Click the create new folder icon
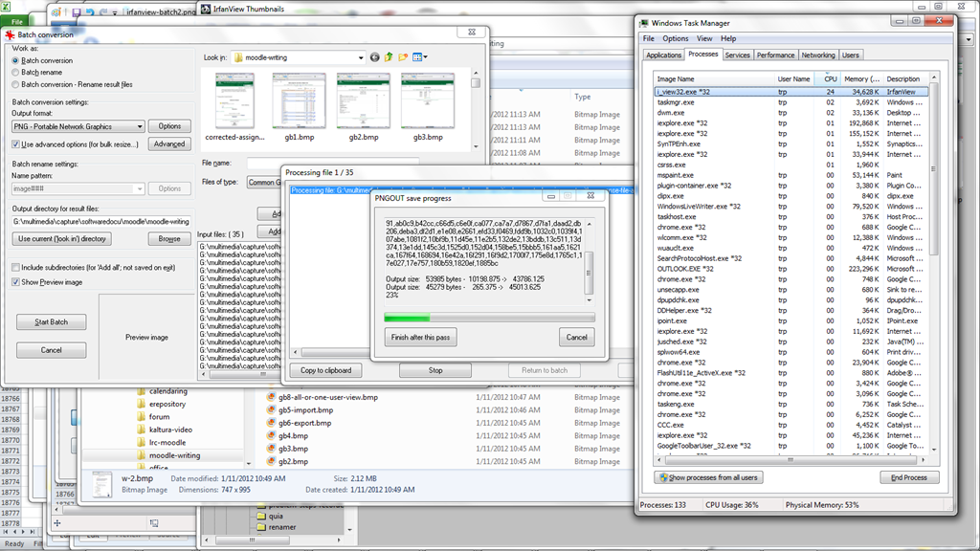 (404, 57)
